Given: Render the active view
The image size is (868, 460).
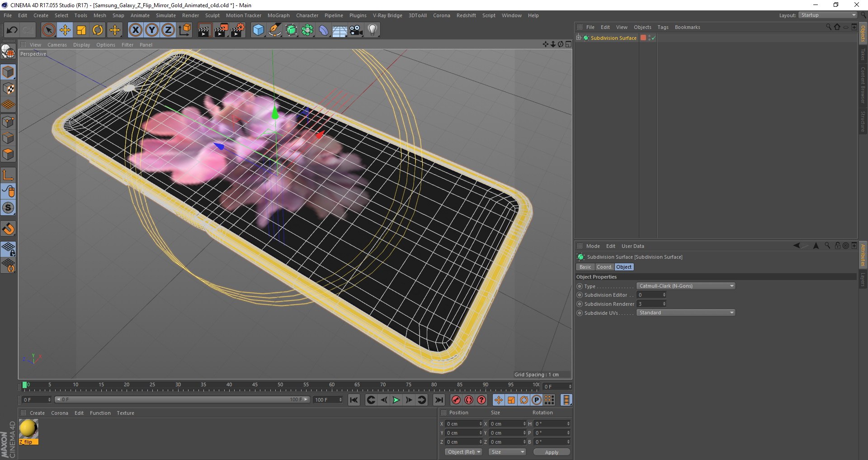Looking at the screenshot, I should tap(204, 30).
